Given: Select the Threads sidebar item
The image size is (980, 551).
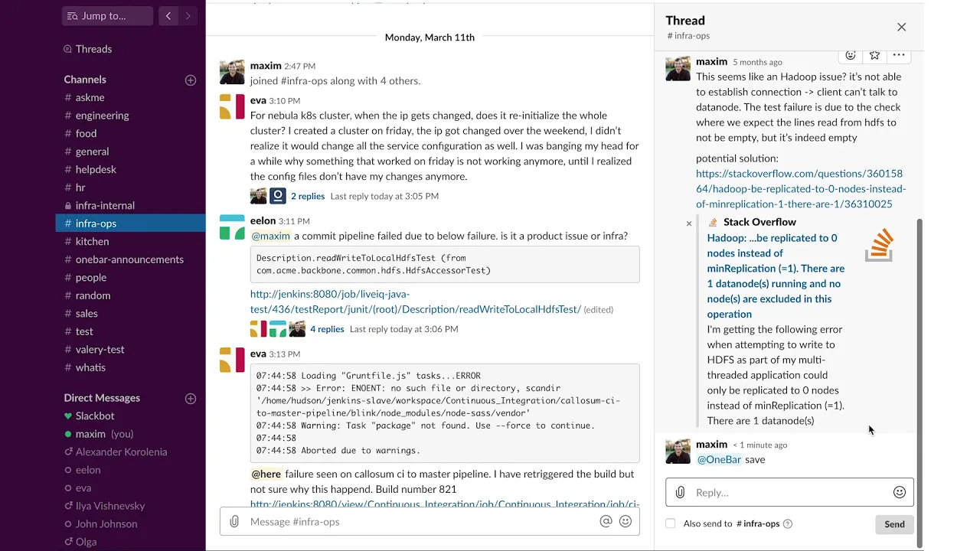Looking at the screenshot, I should click(x=93, y=49).
